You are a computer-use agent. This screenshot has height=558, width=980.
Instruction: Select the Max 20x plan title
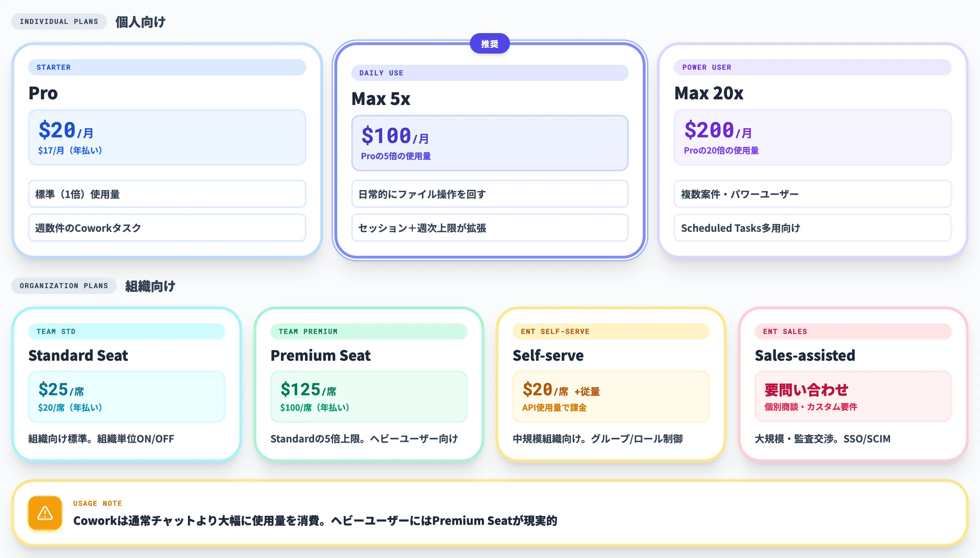(709, 93)
